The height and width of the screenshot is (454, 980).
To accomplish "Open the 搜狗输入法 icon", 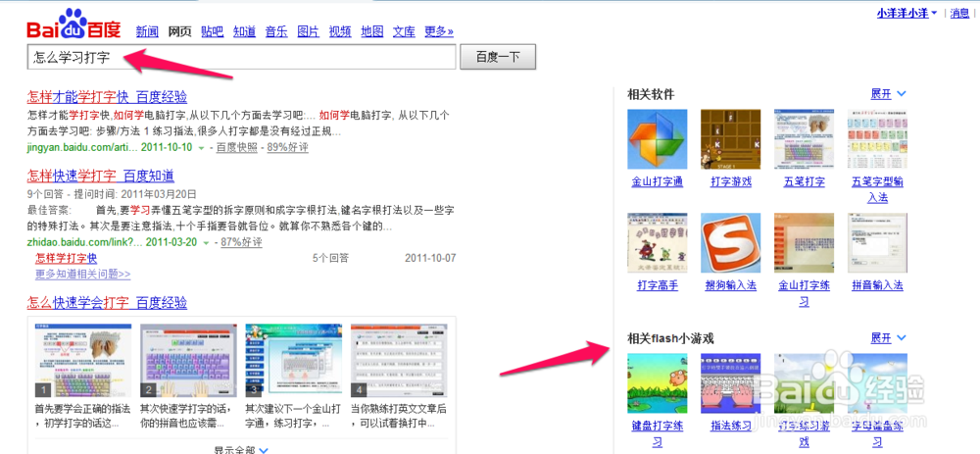I will 731,242.
